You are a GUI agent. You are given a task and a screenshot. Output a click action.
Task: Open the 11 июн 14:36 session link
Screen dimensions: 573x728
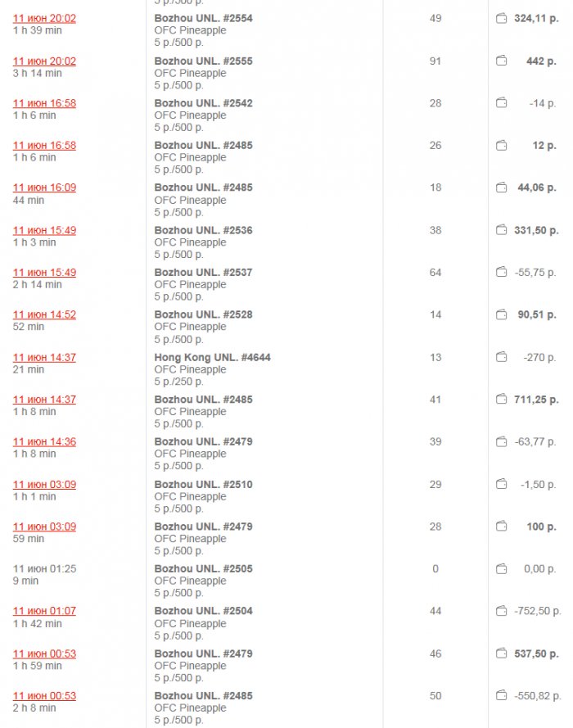(44, 441)
